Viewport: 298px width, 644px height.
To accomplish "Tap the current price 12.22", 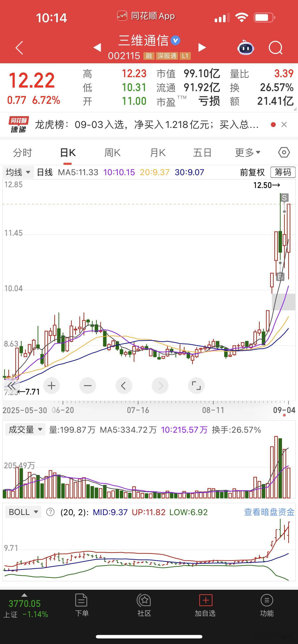I will coord(32,80).
